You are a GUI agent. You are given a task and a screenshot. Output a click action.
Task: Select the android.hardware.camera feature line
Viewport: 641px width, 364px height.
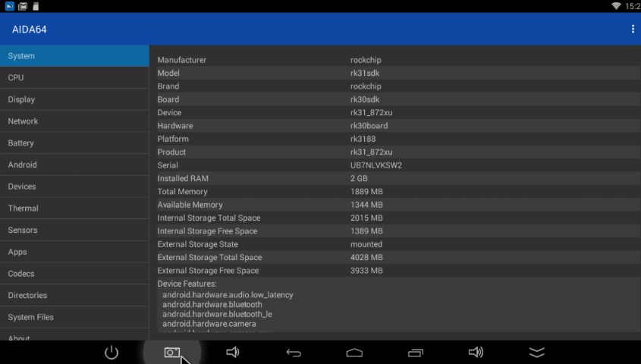(209, 324)
